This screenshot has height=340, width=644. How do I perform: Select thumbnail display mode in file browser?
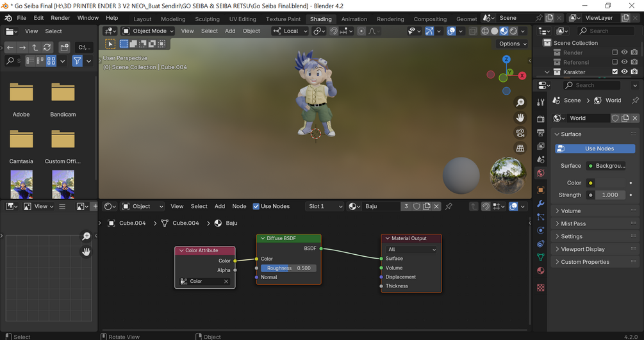51,61
